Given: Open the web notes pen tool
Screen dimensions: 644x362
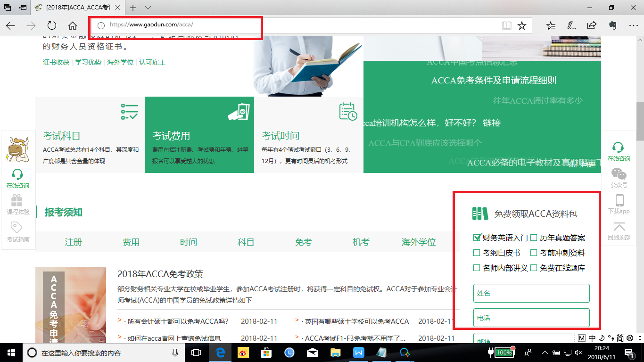Looking at the screenshot, I should [x=571, y=25].
